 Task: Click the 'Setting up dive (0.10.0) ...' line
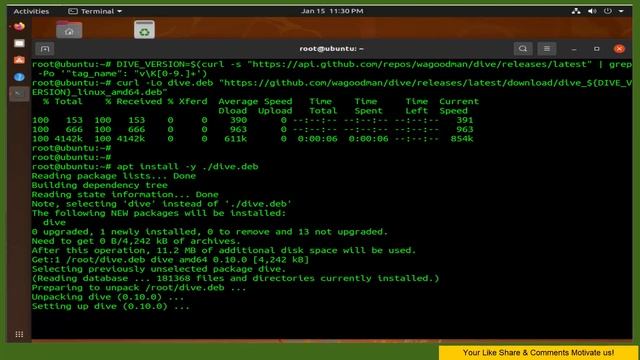coord(111,306)
